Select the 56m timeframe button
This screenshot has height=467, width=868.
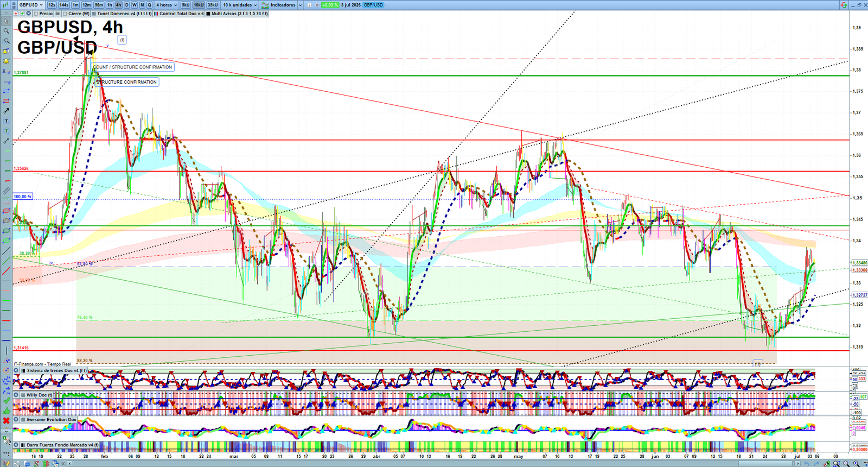point(99,5)
